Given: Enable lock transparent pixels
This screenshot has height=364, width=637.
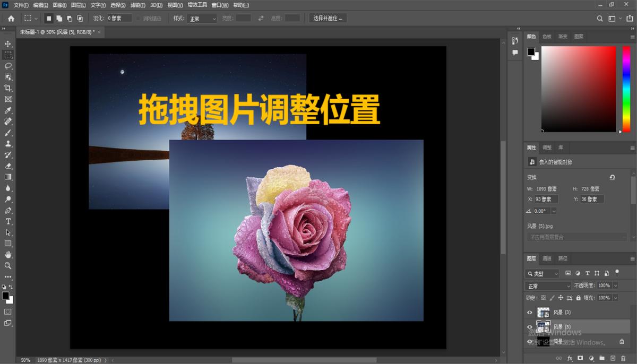Looking at the screenshot, I should pos(542,297).
